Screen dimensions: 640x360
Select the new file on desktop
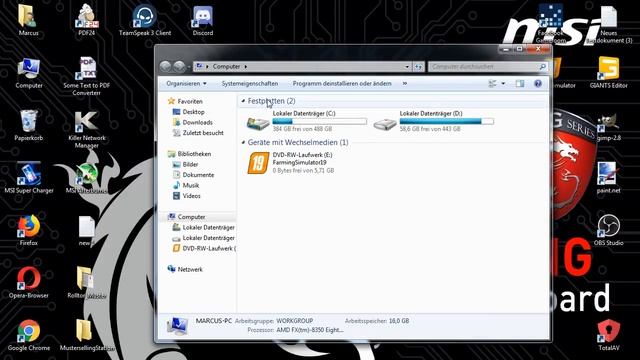click(86, 231)
